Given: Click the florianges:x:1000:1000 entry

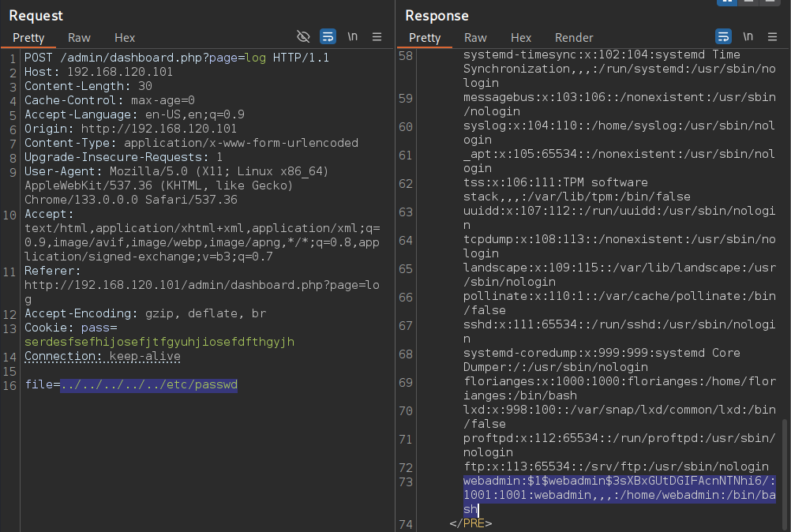Looking at the screenshot, I should (620, 388).
